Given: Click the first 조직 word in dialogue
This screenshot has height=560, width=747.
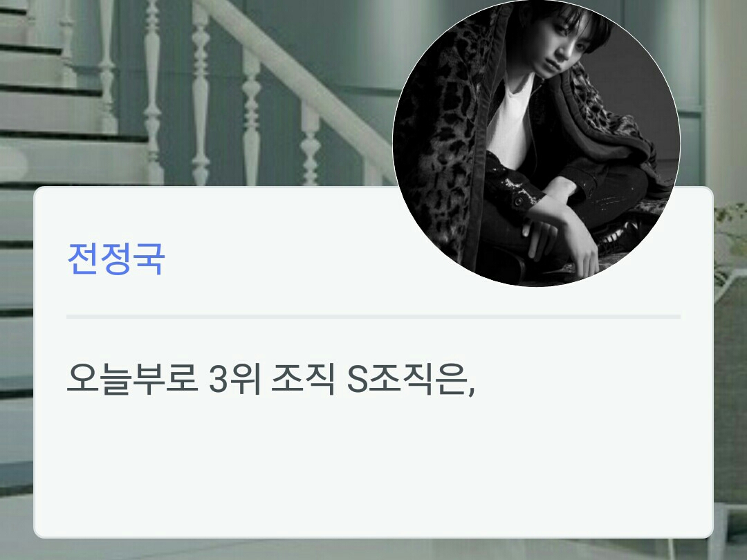Looking at the screenshot, I should click(x=303, y=380).
